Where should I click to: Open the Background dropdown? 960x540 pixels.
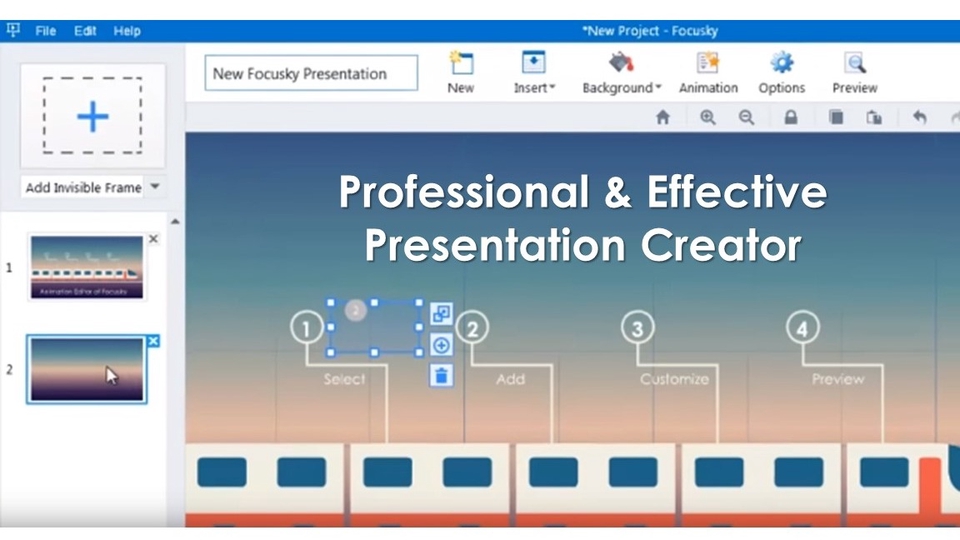pos(621,73)
